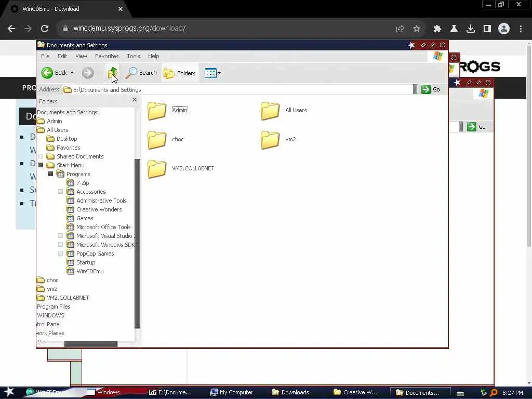Expand the Accessories tree node

coord(60,192)
